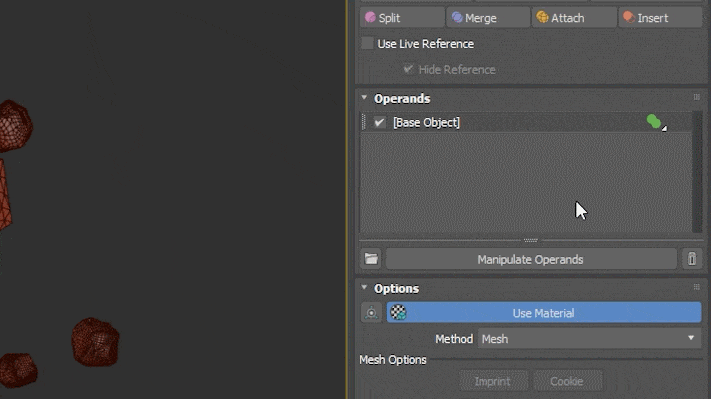Collapse the Options rollout
The height and width of the screenshot is (399, 711).
click(x=364, y=287)
